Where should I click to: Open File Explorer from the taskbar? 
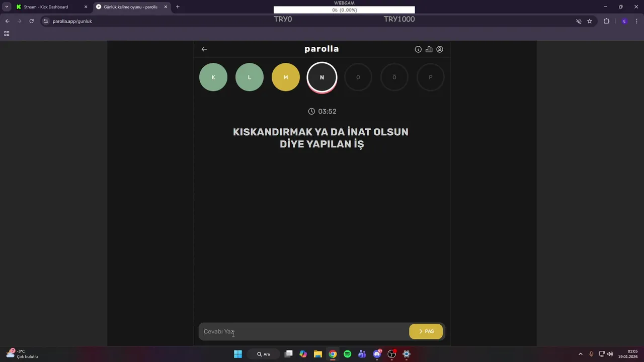tap(318, 354)
